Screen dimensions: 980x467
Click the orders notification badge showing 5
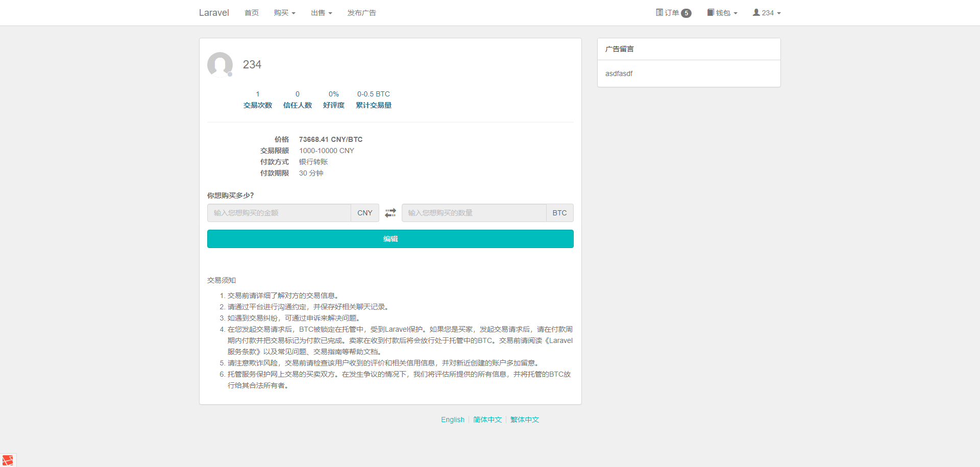(687, 13)
